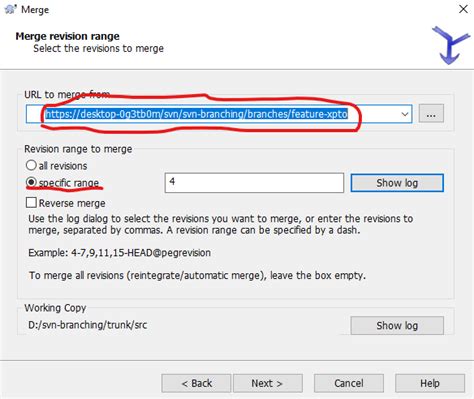Click the "Merge" window title text

click(35, 9)
